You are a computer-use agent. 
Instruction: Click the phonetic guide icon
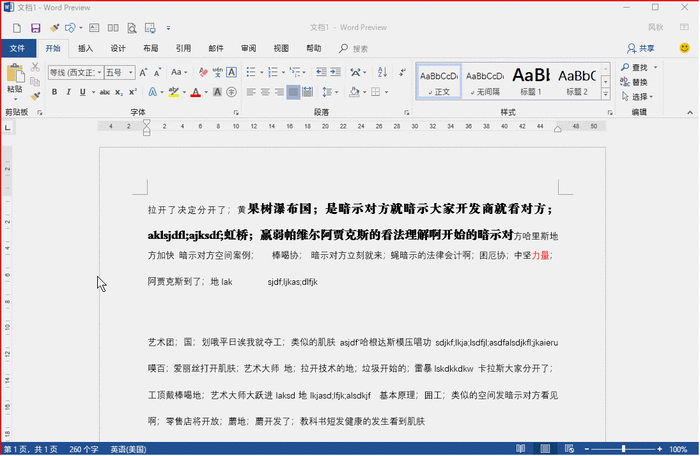tap(217, 72)
